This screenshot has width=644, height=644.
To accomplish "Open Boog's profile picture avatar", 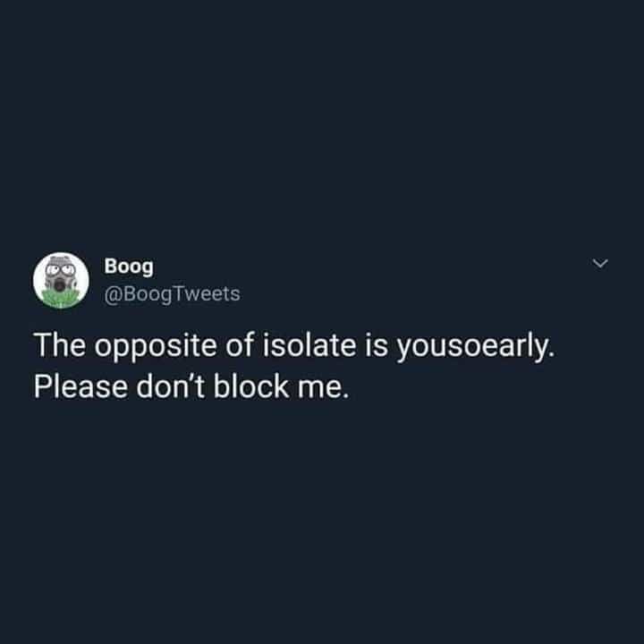I will click(x=60, y=281).
